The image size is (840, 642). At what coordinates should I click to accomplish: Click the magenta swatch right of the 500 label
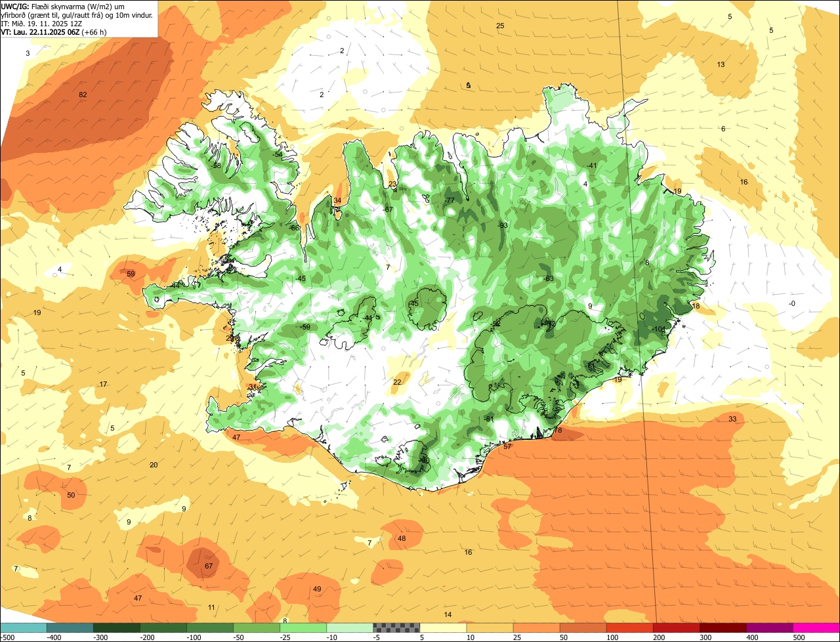[x=816, y=628]
